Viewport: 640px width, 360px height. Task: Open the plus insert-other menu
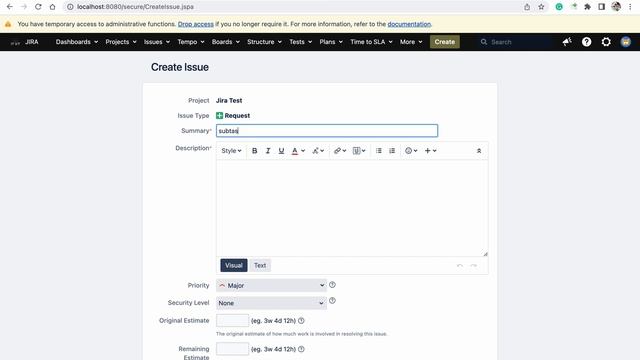click(430, 151)
